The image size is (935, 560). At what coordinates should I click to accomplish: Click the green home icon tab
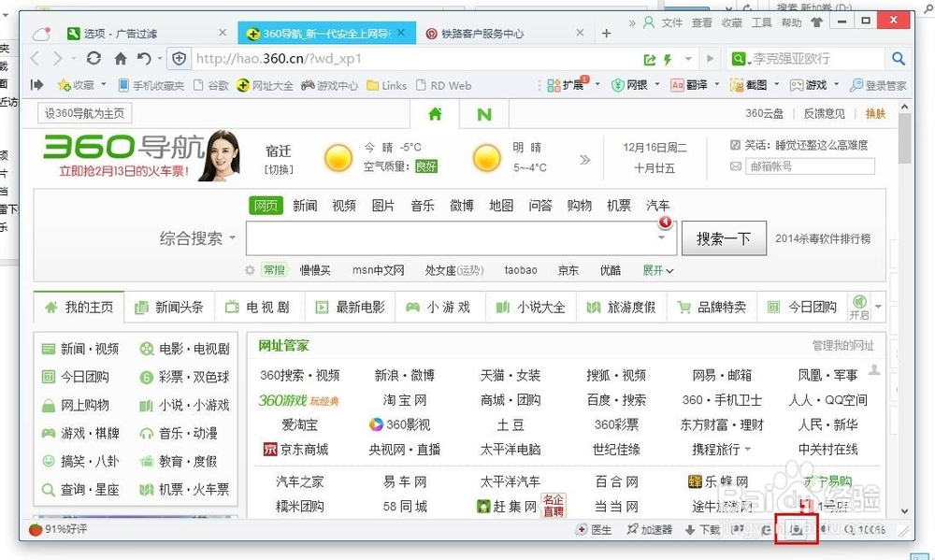pos(436,113)
